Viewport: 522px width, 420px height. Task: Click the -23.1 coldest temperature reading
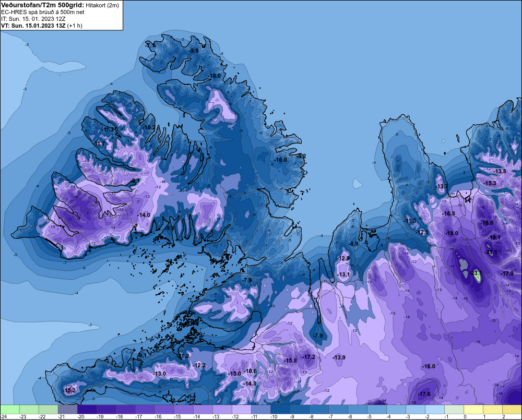476,273
